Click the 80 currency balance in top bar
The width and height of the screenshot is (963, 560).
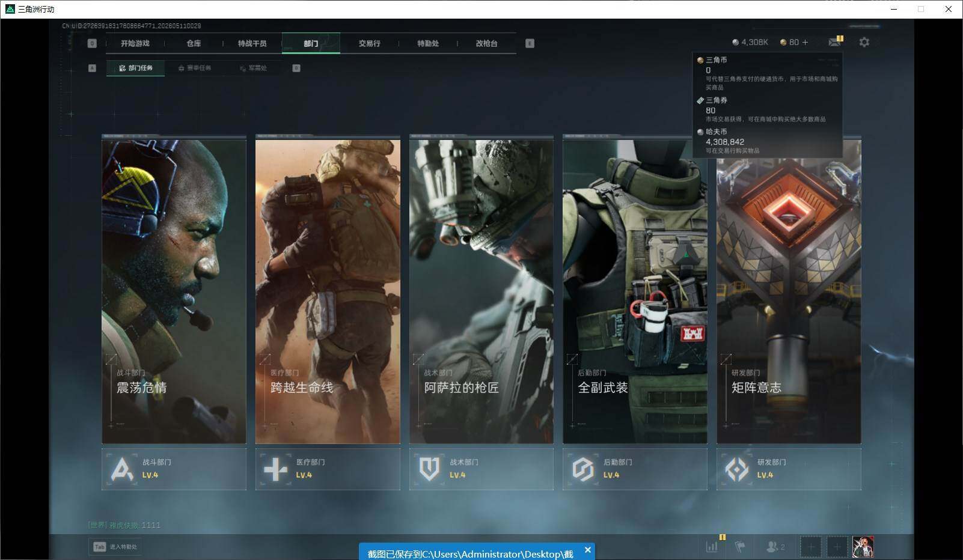pos(794,42)
